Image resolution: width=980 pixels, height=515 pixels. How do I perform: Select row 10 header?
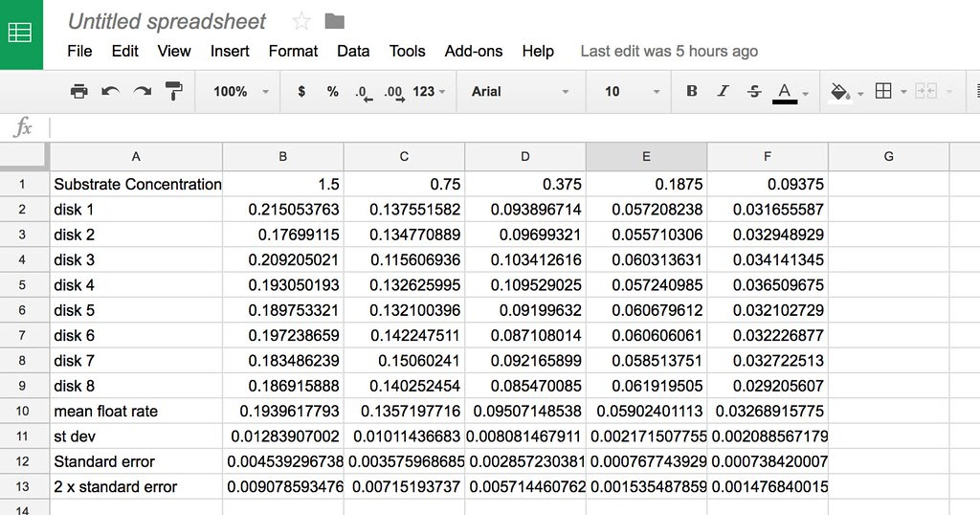pyautogui.click(x=23, y=412)
